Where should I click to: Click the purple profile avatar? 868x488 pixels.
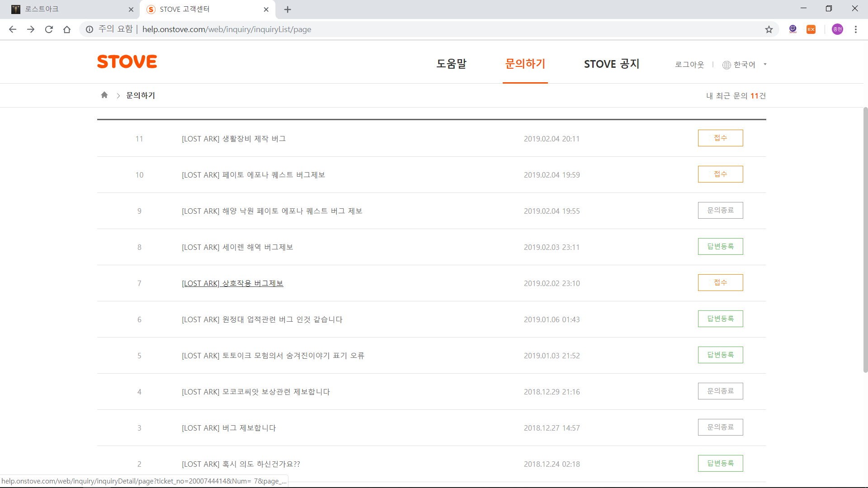(x=837, y=29)
